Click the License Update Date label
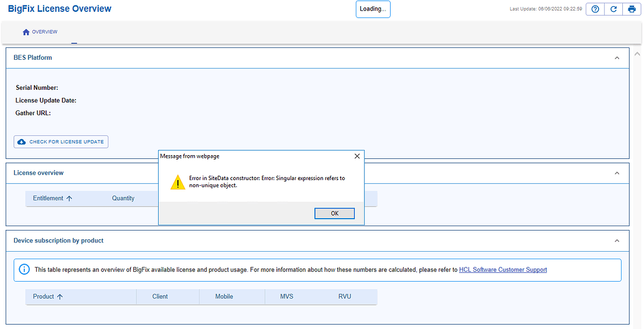 (x=46, y=100)
